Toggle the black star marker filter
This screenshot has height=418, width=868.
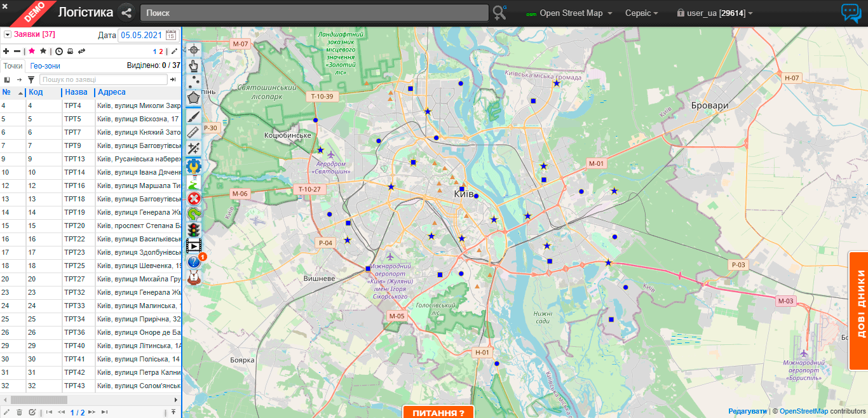point(43,51)
